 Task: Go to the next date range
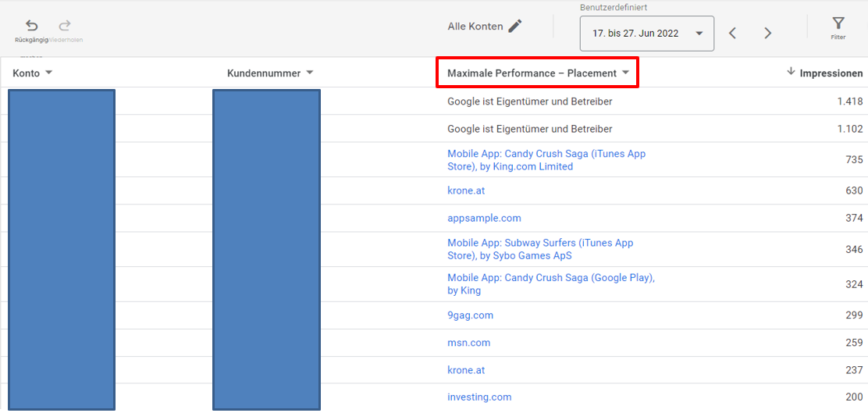click(767, 34)
